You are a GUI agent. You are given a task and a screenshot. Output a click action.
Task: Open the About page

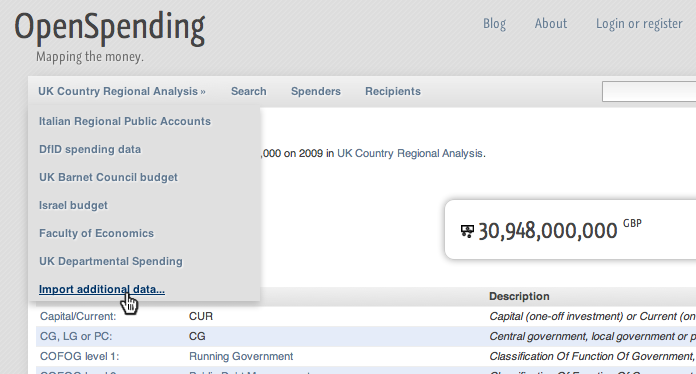coord(551,24)
